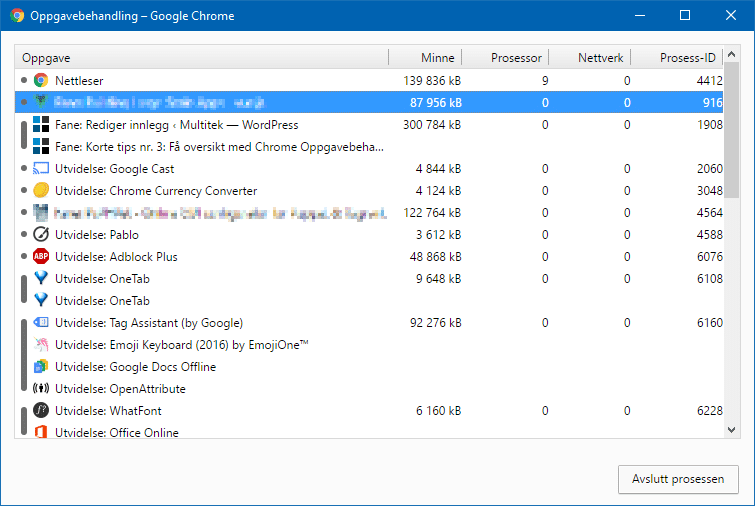Image resolution: width=755 pixels, height=506 pixels.
Task: Select Utvidelse: Google Docs Offline row
Action: 369,366
